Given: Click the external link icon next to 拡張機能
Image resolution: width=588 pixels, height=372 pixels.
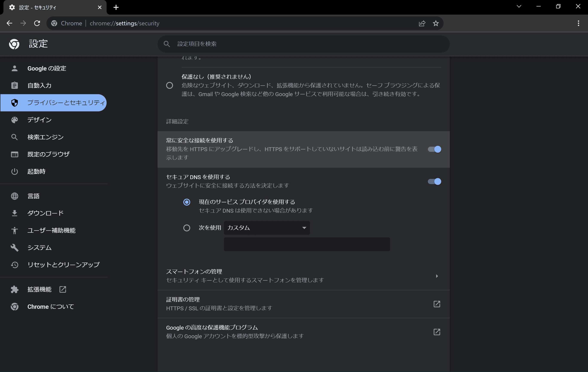Looking at the screenshot, I should (x=63, y=289).
